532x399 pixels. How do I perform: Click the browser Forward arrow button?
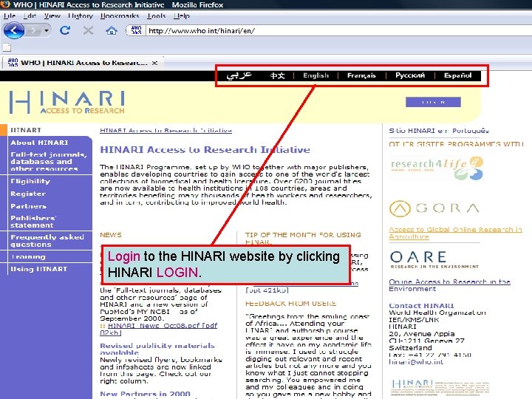33,31
